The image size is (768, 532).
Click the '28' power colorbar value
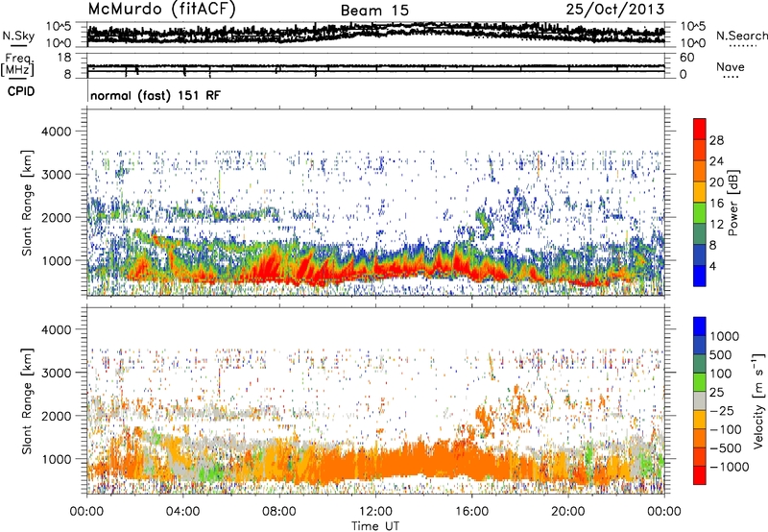[x=716, y=140]
